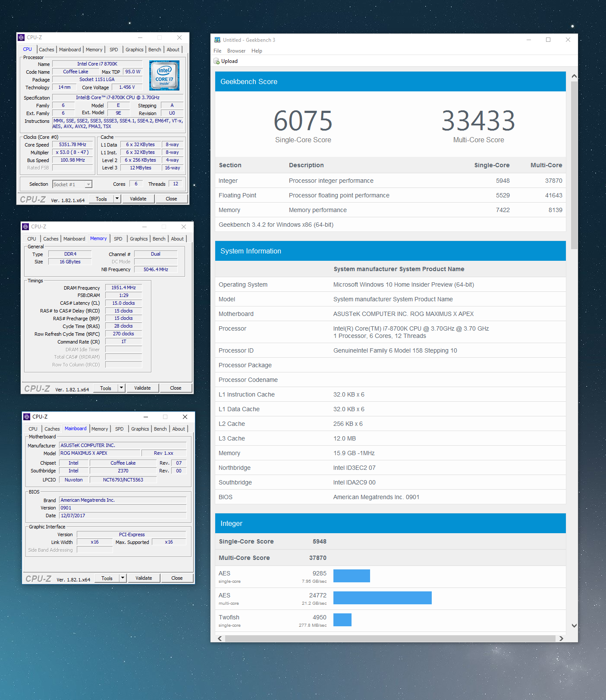606x700 pixels.
Task: Click the NB Frequency value 5046.4 MHz
Action: (x=156, y=270)
